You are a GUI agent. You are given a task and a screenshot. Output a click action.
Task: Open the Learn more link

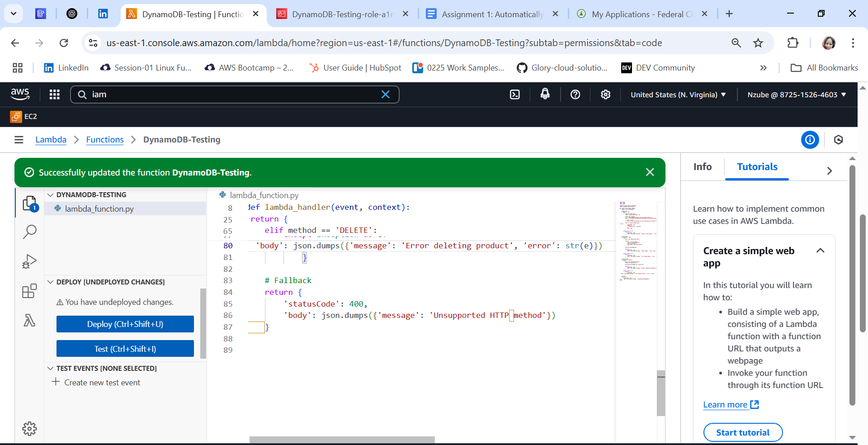tap(731, 405)
